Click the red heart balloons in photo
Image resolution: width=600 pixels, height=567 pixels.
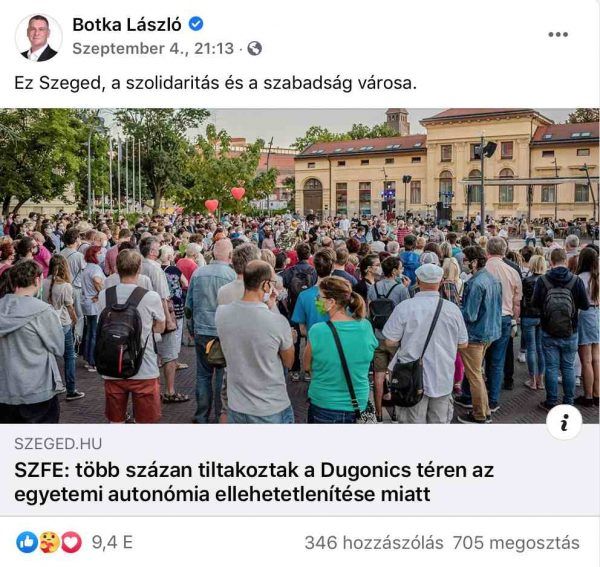(x=225, y=199)
